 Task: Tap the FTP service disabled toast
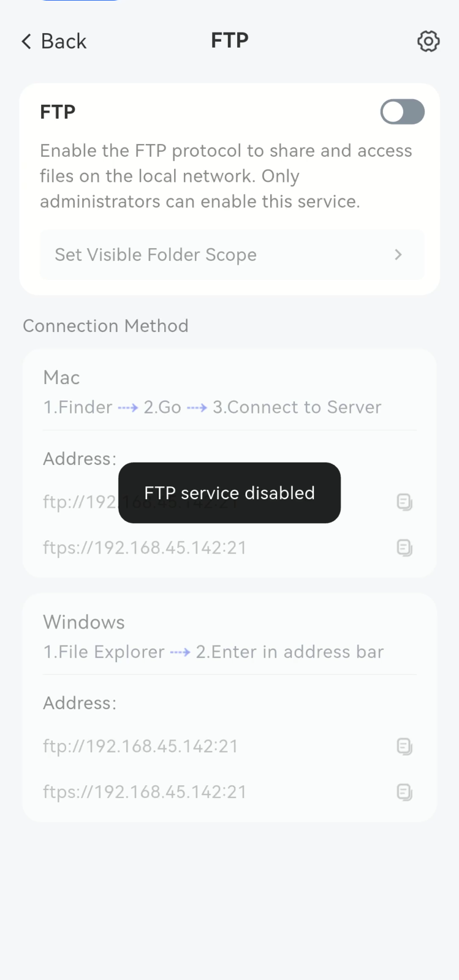[229, 493]
